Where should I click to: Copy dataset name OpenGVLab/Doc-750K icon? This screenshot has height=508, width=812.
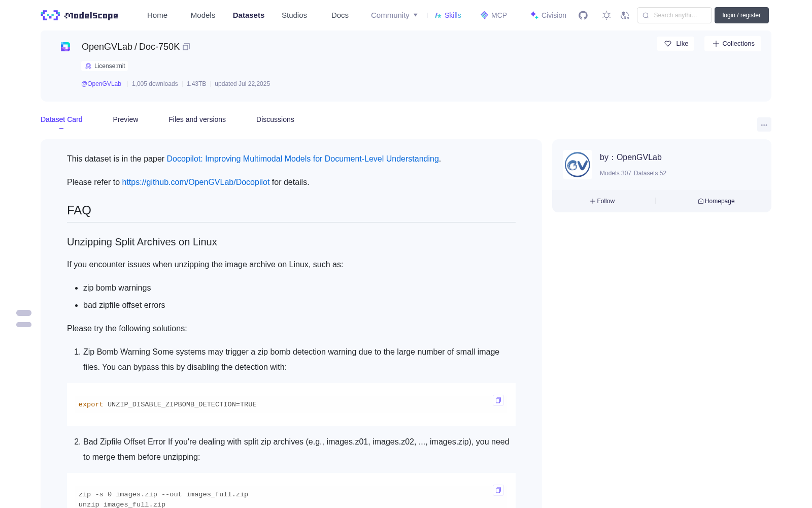click(x=186, y=47)
